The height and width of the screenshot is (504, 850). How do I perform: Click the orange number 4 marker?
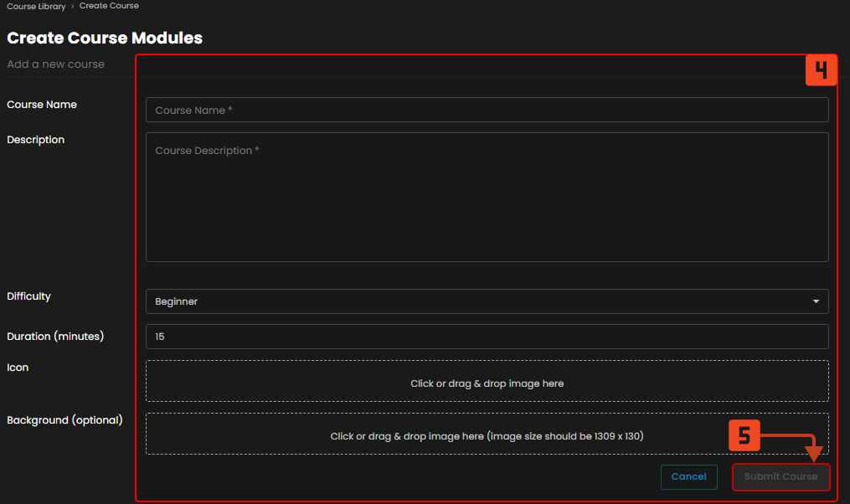(822, 70)
